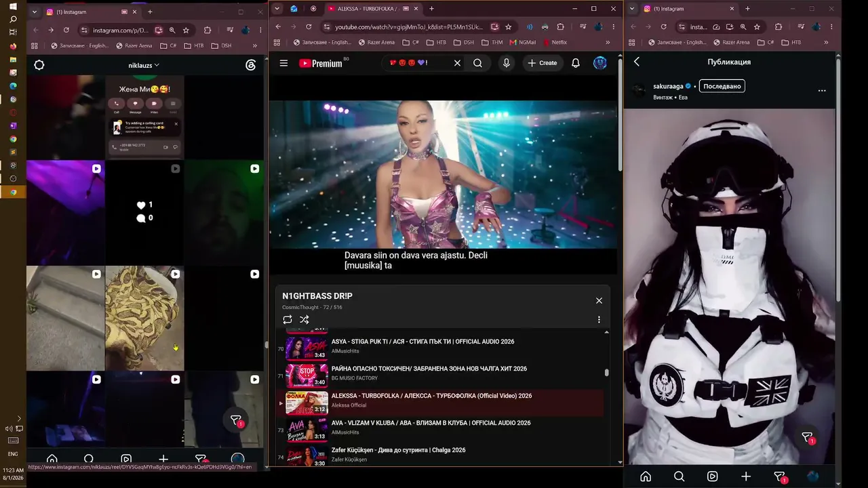Toggle shuffle for the N1GHTBASS DR!P playlist
Screen dimensions: 868x488
(x=304, y=320)
